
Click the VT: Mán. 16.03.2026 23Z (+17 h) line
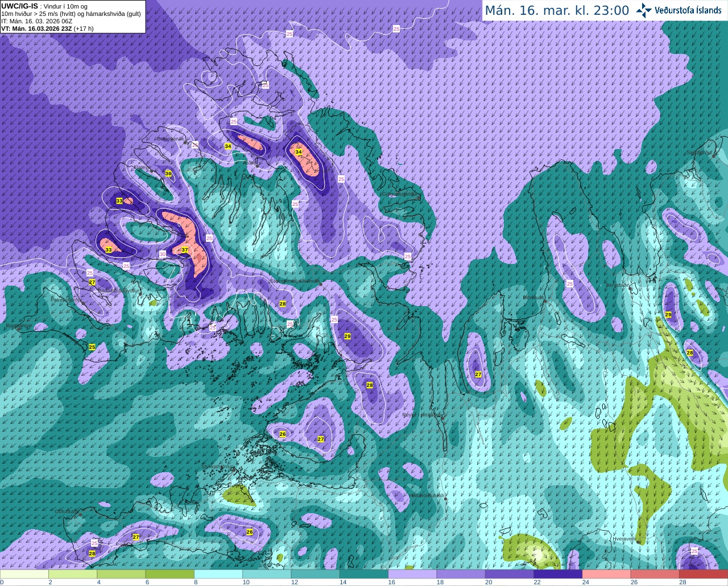pyautogui.click(x=47, y=28)
